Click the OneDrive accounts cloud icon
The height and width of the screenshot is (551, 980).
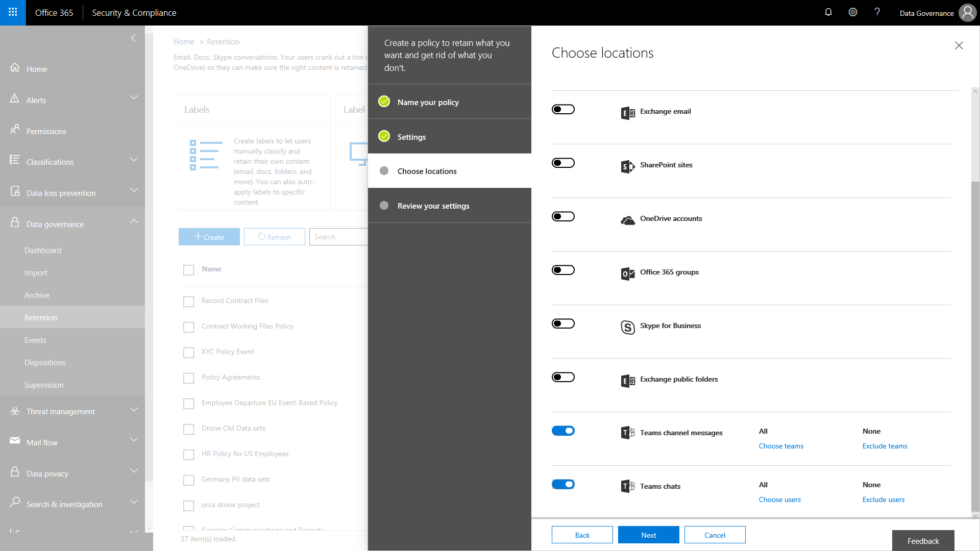tap(627, 220)
